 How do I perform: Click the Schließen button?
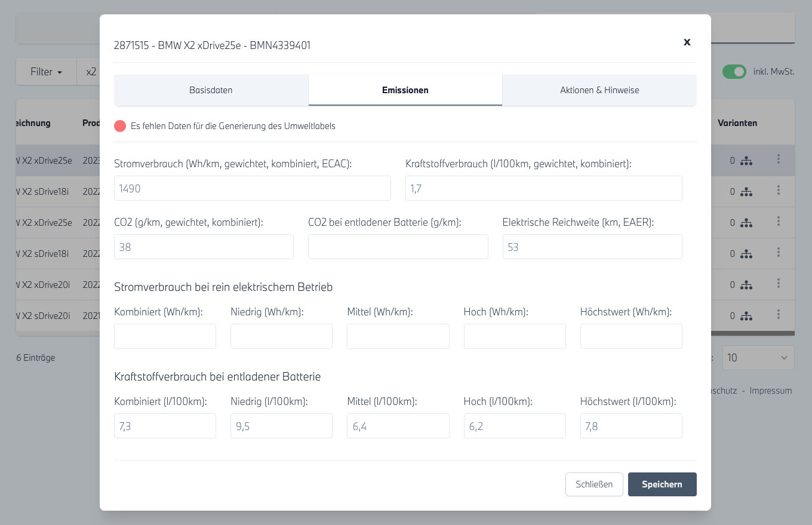(x=593, y=484)
